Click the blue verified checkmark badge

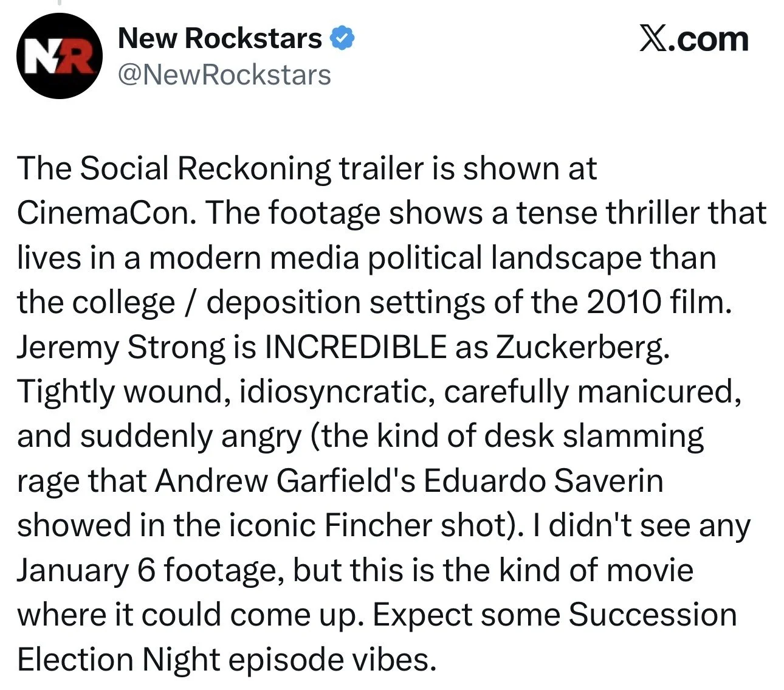click(x=342, y=38)
